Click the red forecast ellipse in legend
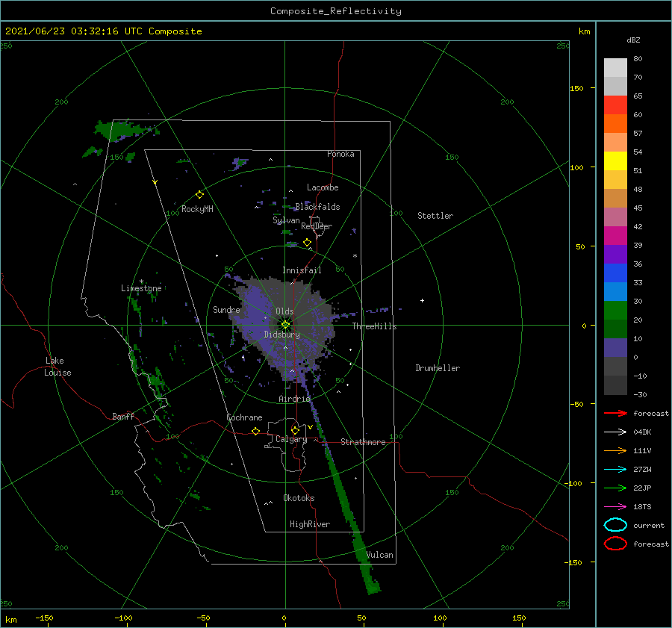The height and width of the screenshot is (628, 672). 615,544
